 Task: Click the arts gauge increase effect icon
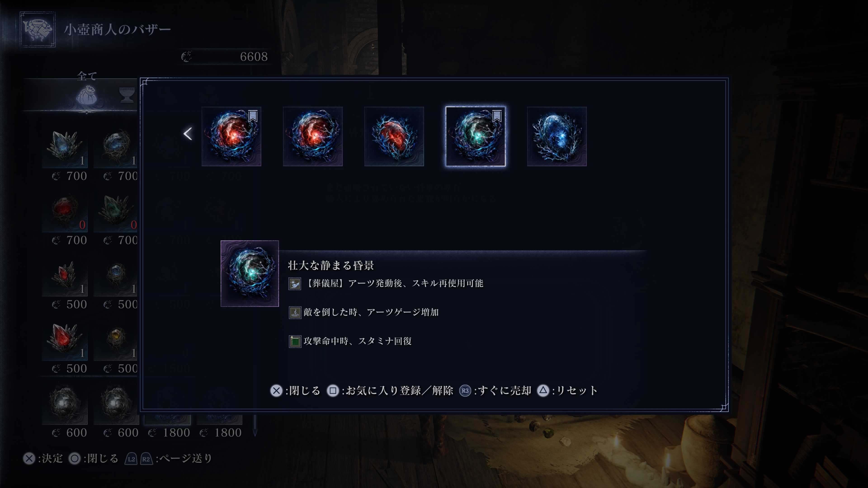295,312
